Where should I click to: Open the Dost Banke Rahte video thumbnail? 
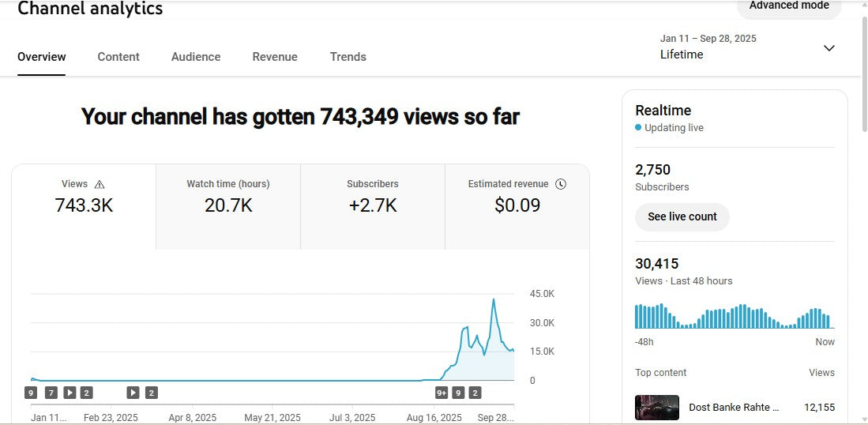[657, 408]
